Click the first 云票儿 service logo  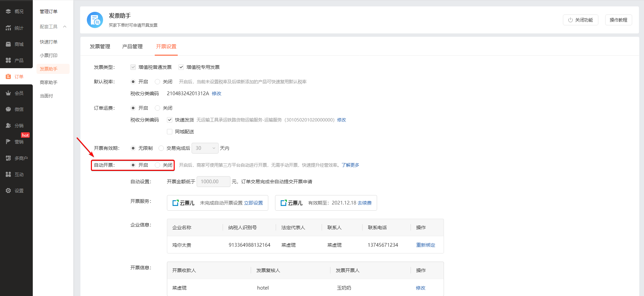[x=183, y=203]
